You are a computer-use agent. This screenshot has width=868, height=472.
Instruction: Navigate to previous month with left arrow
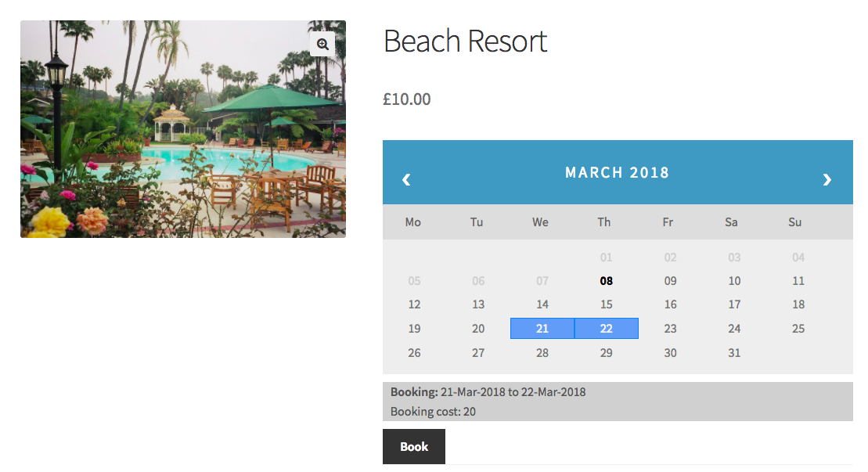pos(406,179)
